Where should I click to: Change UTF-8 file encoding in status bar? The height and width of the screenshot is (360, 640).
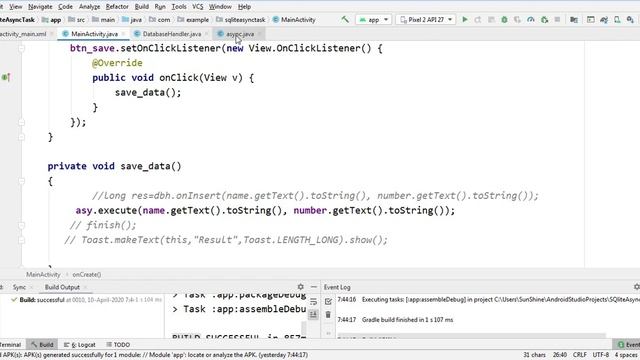pyautogui.click(x=600, y=355)
